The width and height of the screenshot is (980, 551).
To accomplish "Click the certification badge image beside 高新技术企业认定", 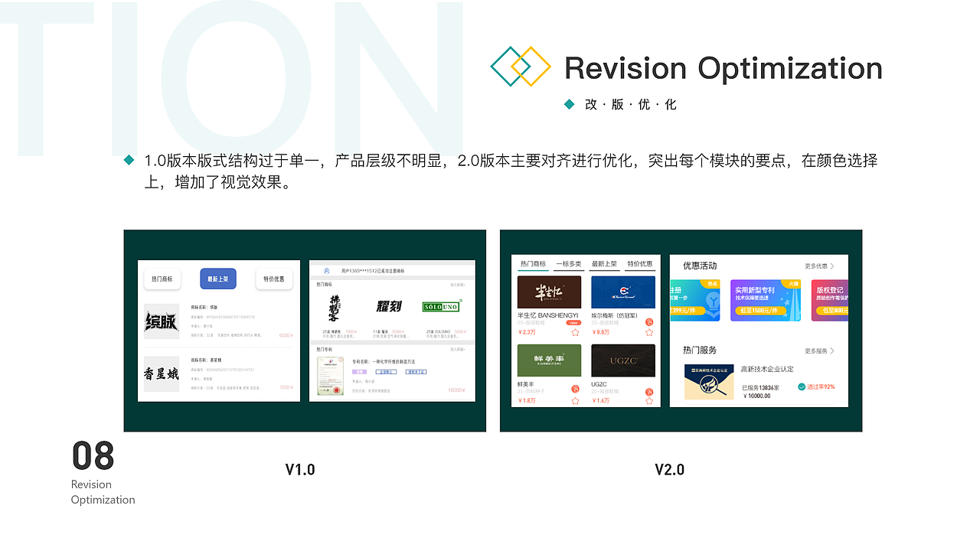I will (709, 382).
